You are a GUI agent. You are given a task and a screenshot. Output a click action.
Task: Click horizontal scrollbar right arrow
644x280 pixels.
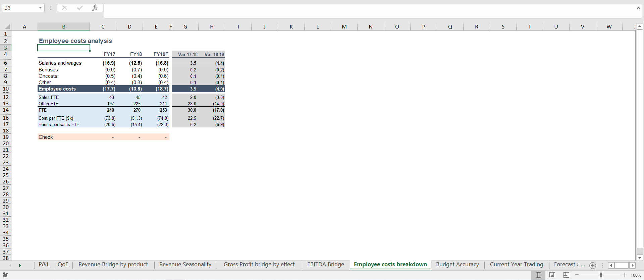coord(633,266)
